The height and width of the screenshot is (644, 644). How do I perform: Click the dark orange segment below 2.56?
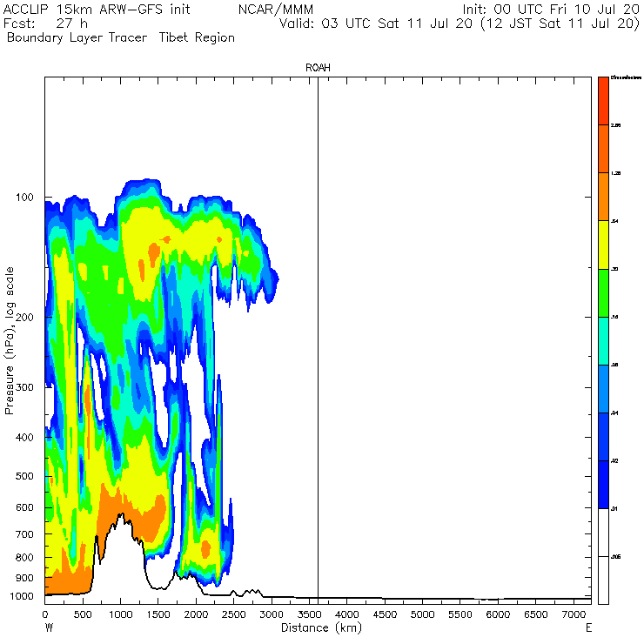pos(603,149)
